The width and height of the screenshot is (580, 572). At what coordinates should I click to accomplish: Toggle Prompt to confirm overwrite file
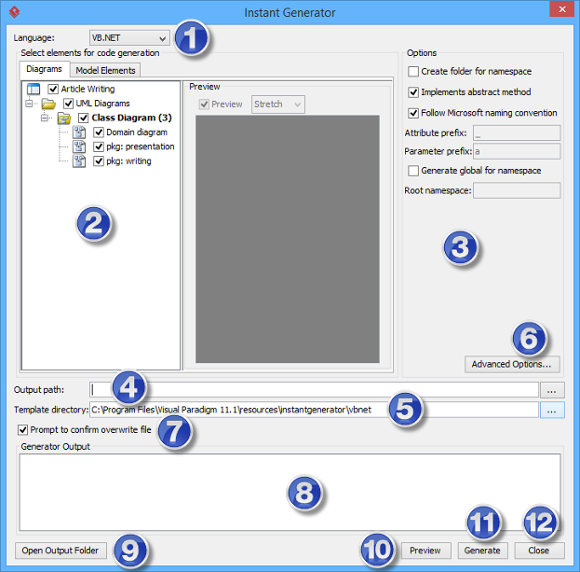click(x=23, y=430)
